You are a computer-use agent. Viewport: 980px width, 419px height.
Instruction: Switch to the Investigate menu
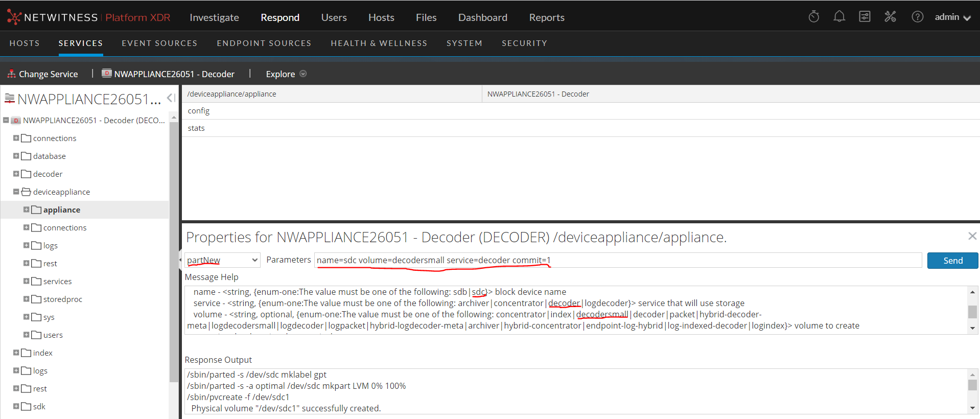[x=214, y=17]
